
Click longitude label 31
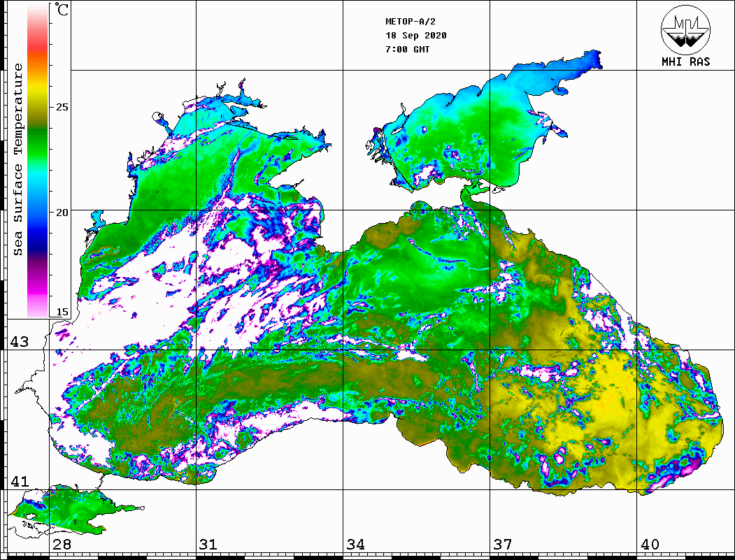(208, 544)
